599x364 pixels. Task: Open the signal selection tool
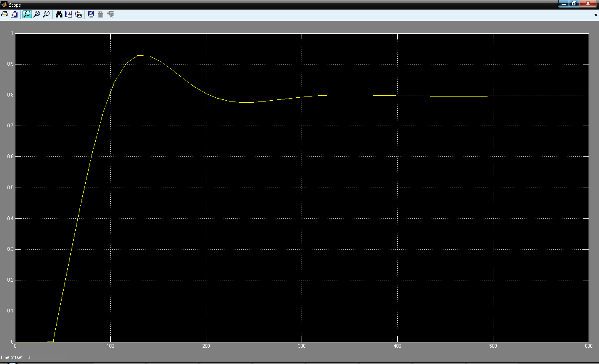tap(110, 14)
